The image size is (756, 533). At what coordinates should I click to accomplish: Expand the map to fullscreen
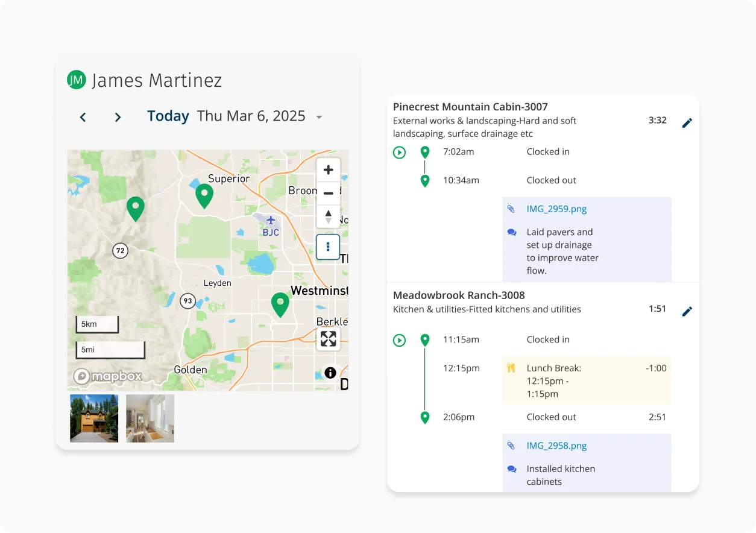pyautogui.click(x=329, y=339)
